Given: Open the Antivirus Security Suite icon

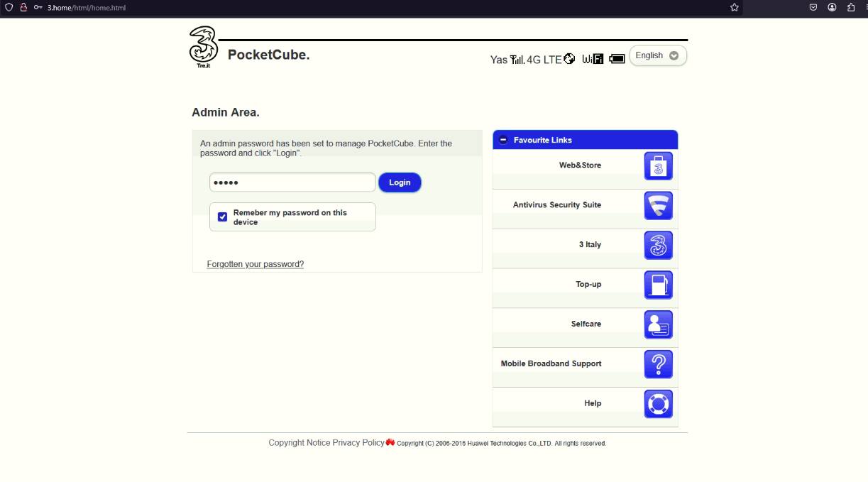Looking at the screenshot, I should pos(658,206).
